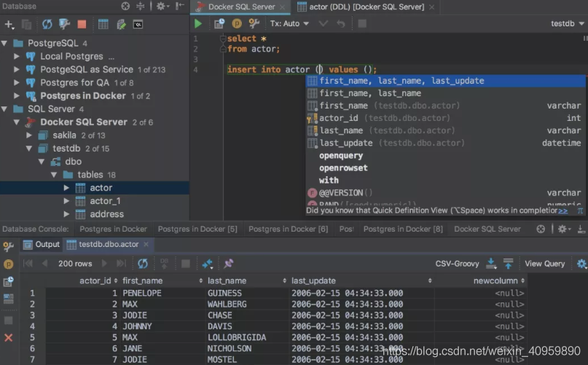Click the red X icon in results sidebar
588x365 pixels.
click(8, 337)
